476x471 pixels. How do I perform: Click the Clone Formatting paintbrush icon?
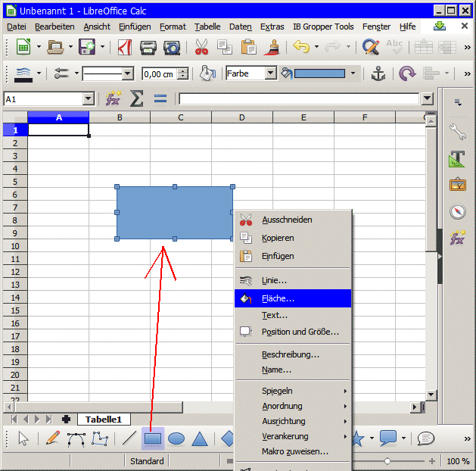(272, 48)
